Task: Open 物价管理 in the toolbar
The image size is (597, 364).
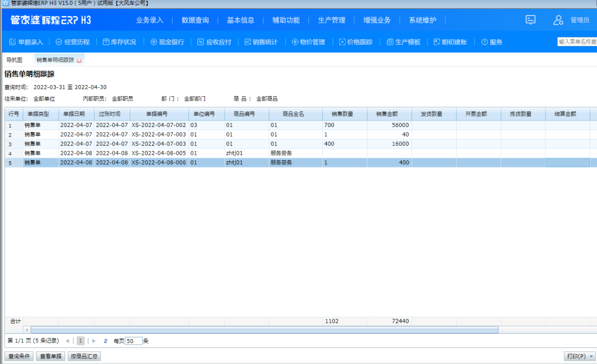Action: click(x=311, y=41)
